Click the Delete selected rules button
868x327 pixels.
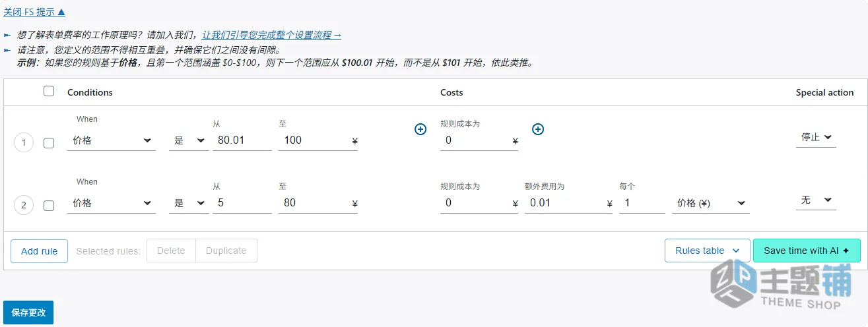171,251
